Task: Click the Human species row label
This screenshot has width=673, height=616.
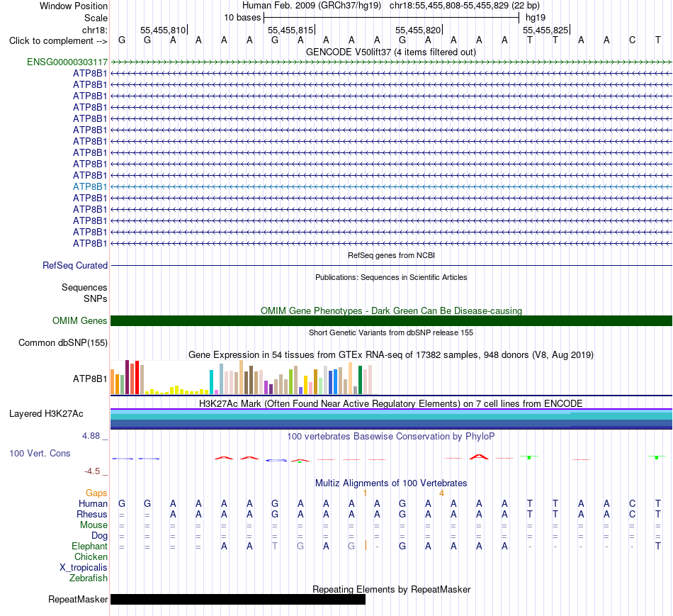Action: [x=93, y=503]
